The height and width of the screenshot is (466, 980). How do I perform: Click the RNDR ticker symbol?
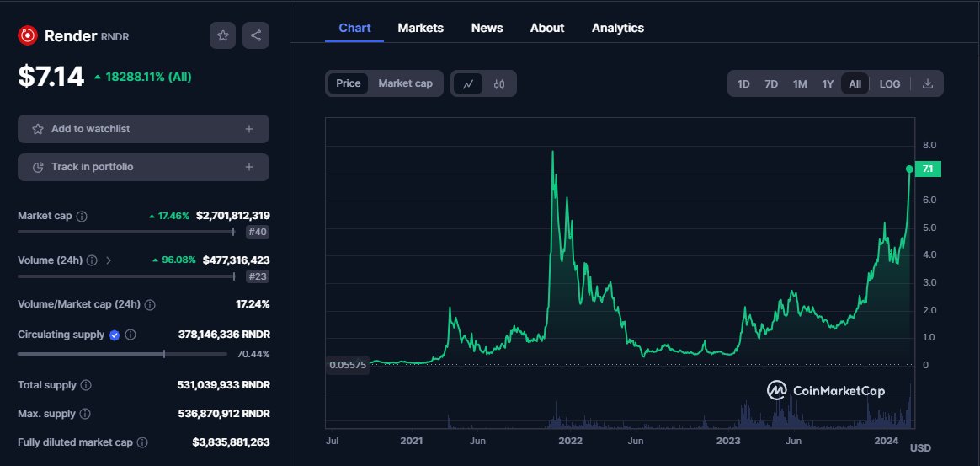point(115,37)
